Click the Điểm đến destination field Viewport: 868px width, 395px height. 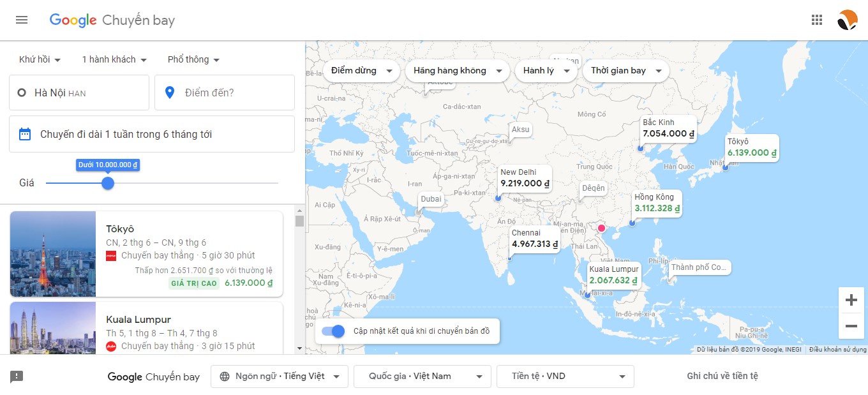click(x=225, y=93)
